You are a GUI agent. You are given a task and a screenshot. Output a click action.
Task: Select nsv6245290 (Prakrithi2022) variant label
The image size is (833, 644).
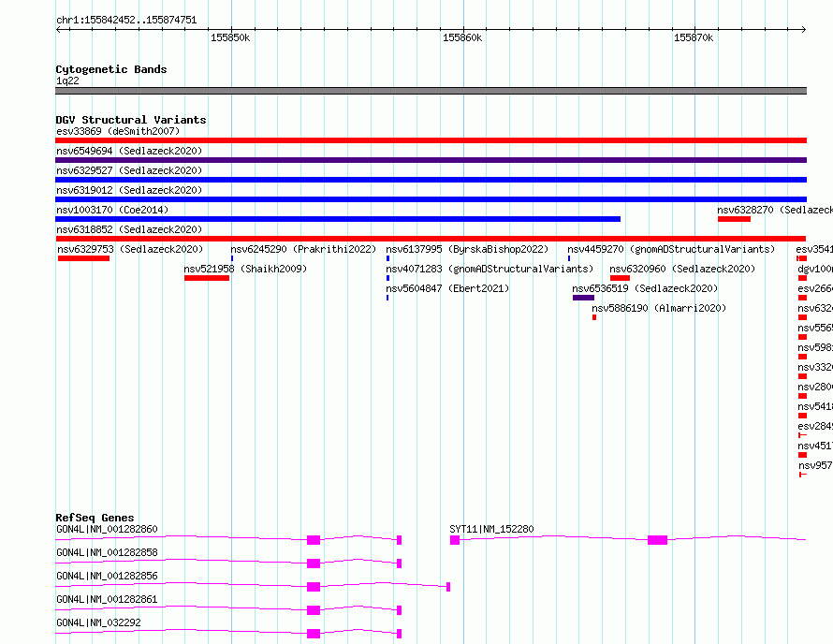pos(303,249)
